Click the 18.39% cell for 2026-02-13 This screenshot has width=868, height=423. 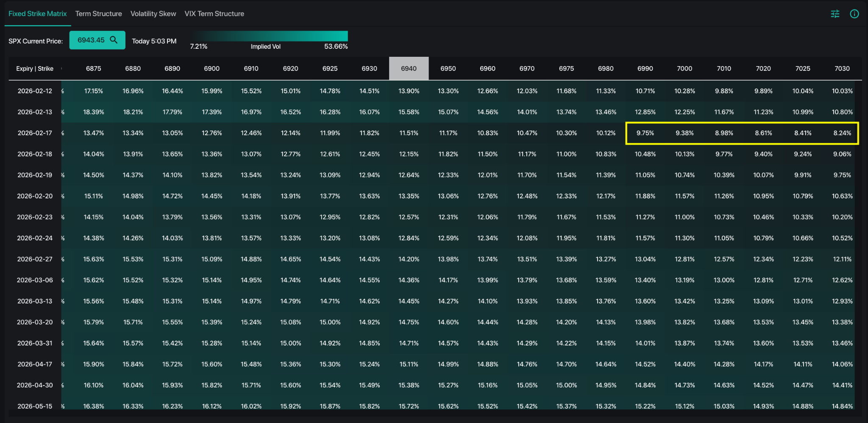[94, 112]
